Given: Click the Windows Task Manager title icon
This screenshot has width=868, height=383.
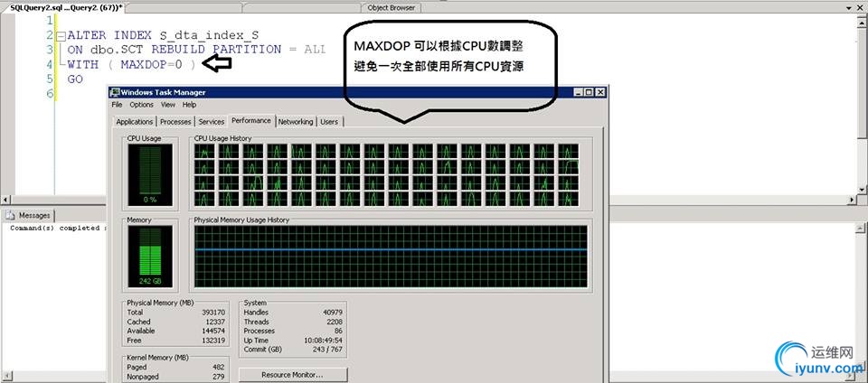Looking at the screenshot, I should pyautogui.click(x=115, y=92).
